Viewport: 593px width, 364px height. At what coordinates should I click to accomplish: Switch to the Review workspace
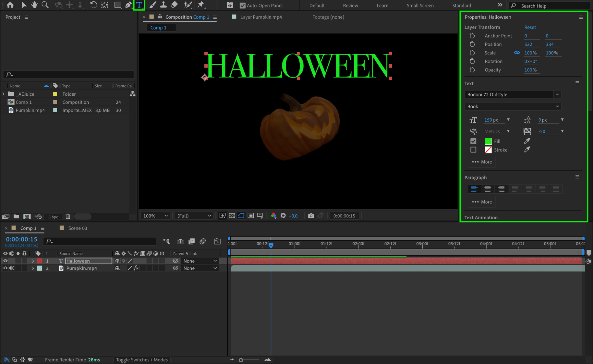350,5
